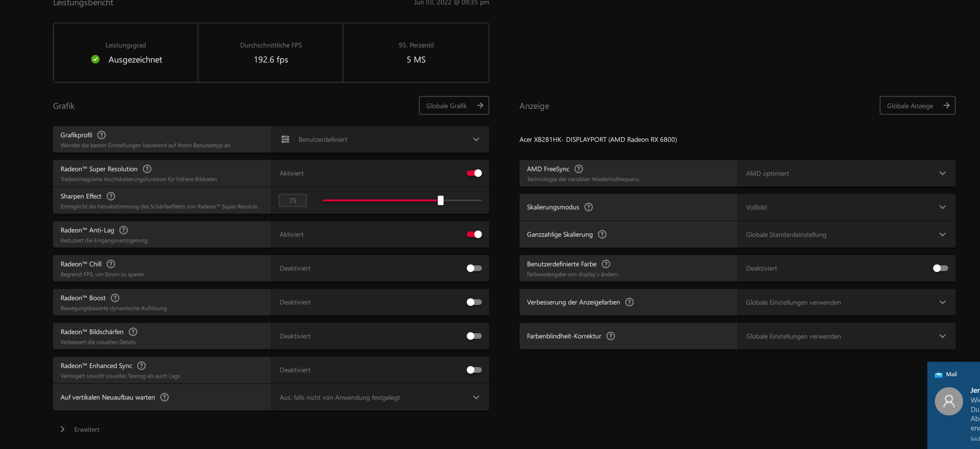The image size is (980, 449).
Task: Open Sharpen Effect help tooltip icon
Action: [111, 196]
